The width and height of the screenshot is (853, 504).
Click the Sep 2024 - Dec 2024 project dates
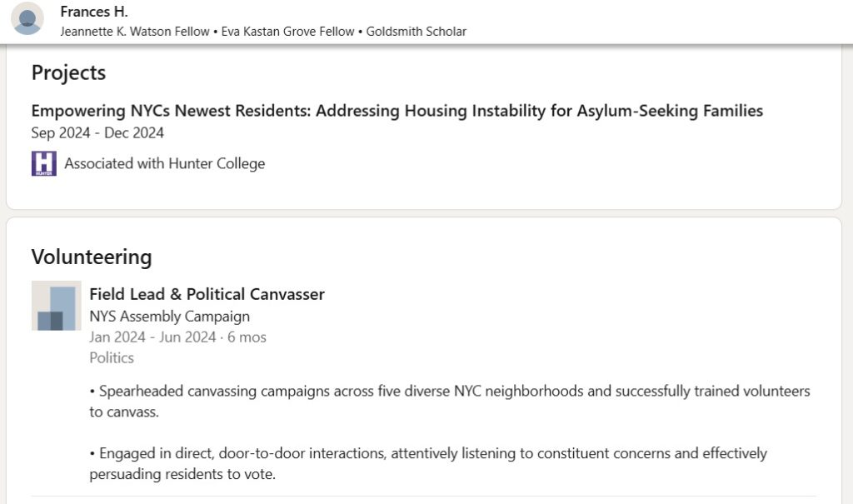pyautogui.click(x=97, y=132)
